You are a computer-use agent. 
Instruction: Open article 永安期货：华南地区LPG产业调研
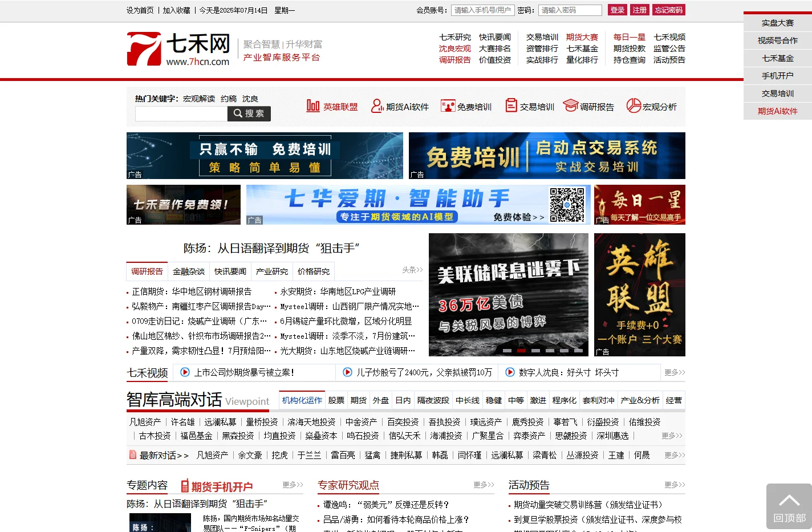[x=338, y=291]
